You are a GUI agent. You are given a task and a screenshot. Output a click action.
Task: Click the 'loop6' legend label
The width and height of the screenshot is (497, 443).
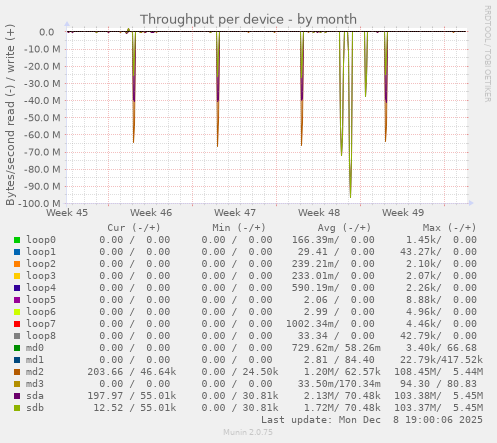[41, 312]
